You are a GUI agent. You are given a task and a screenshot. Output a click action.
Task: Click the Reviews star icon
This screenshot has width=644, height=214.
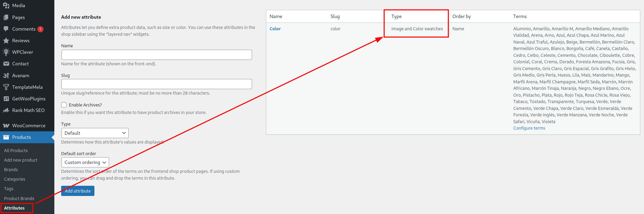[x=6, y=40]
